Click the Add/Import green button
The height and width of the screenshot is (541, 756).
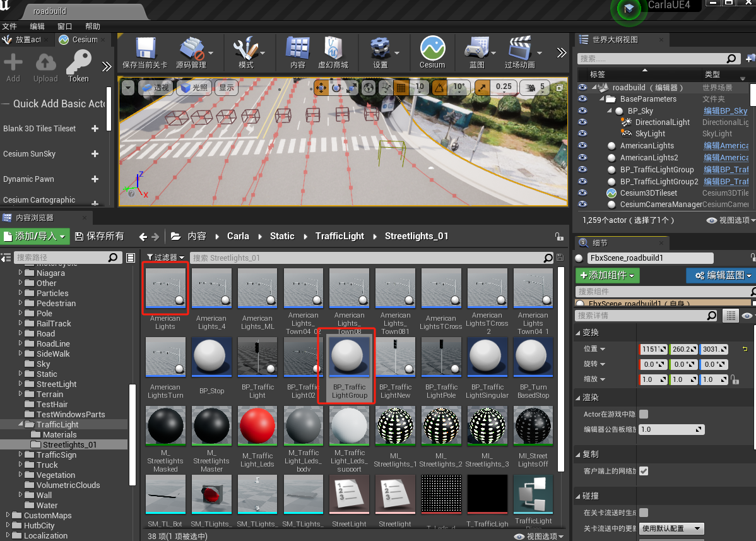point(35,236)
